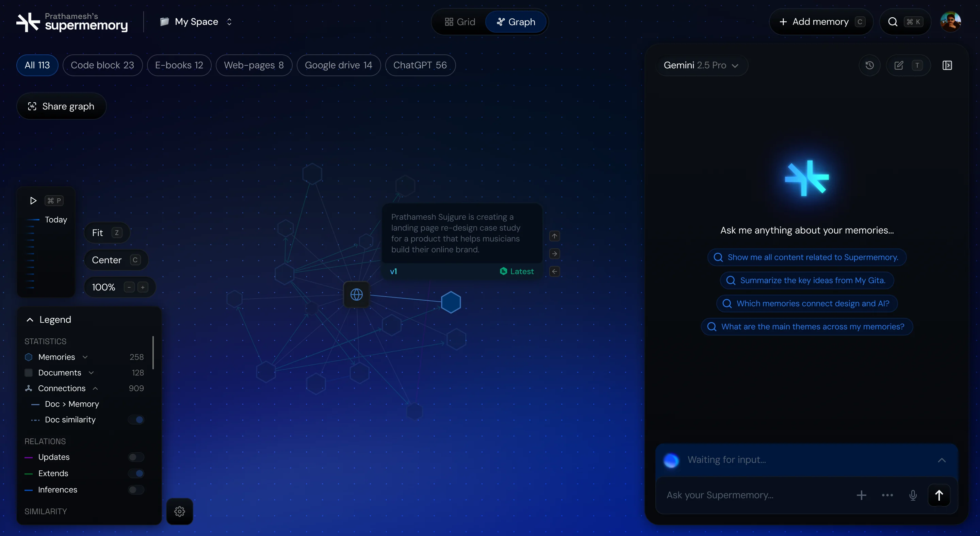Open search using the magnifier icon
This screenshot has width=980, height=536.
[x=893, y=22]
